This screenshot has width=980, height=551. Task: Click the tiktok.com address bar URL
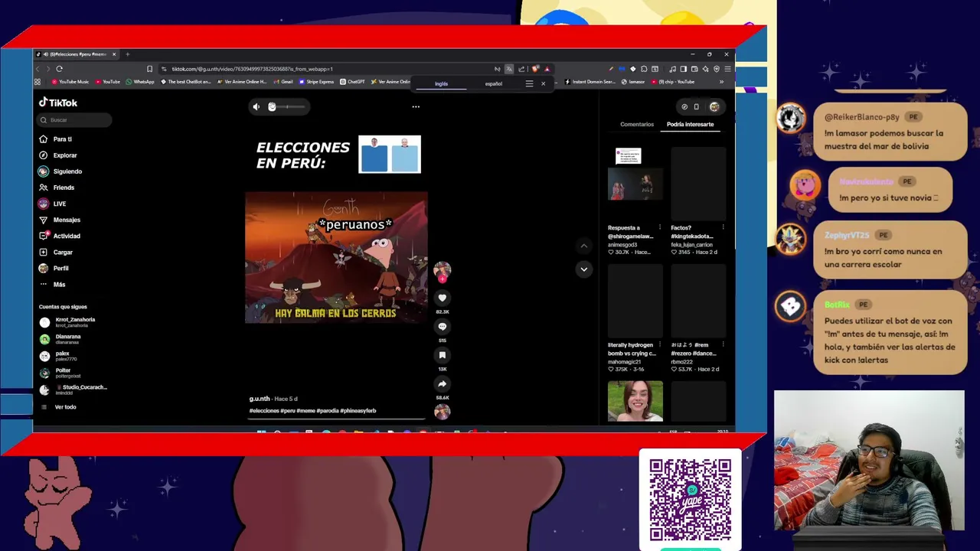pyautogui.click(x=252, y=69)
